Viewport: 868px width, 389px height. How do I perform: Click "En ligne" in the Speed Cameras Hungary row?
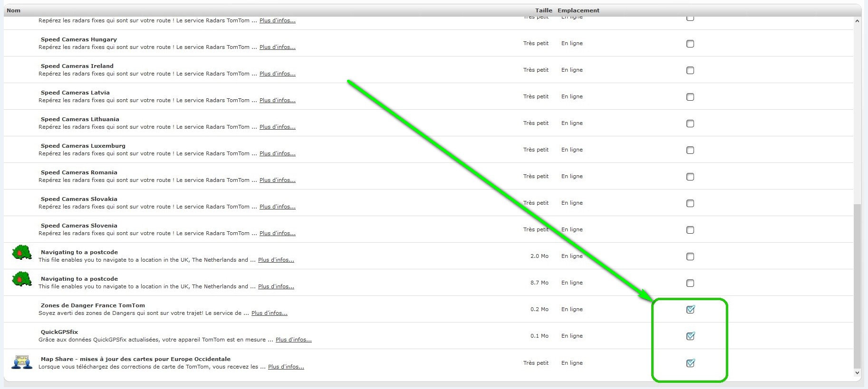pyautogui.click(x=572, y=43)
